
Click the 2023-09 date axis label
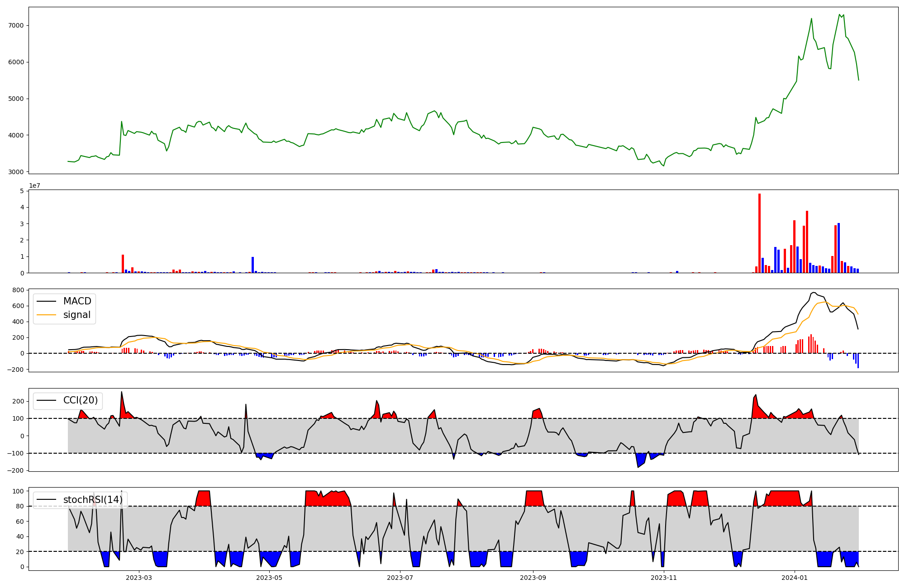pyautogui.click(x=533, y=577)
